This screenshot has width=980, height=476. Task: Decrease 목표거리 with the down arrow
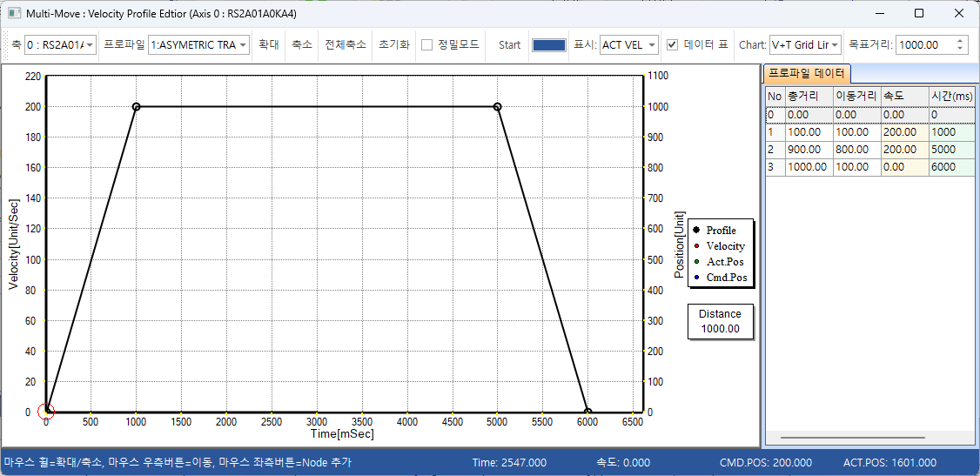[x=961, y=50]
